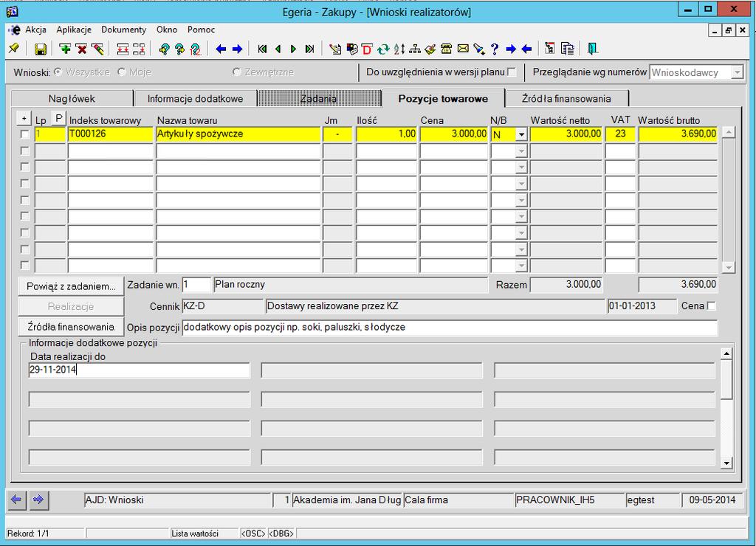This screenshot has height=546, width=756.
Task: Click the red D document icon
Action: (x=367, y=49)
